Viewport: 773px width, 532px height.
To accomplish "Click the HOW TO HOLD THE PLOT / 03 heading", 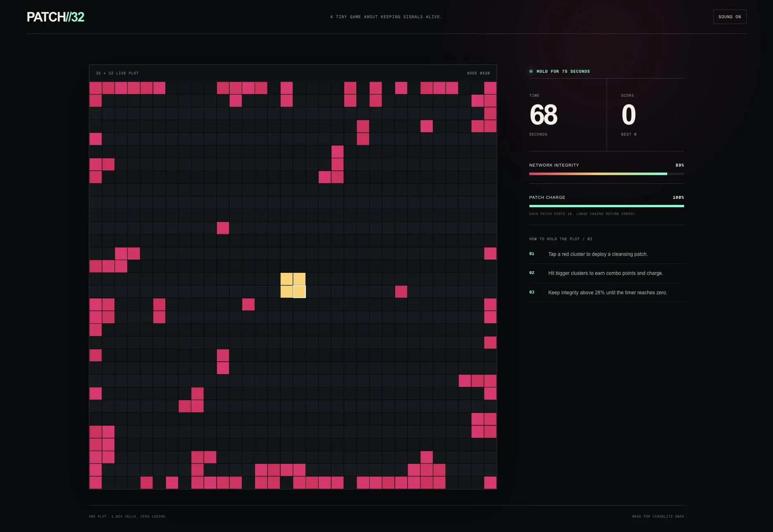I will (561, 239).
